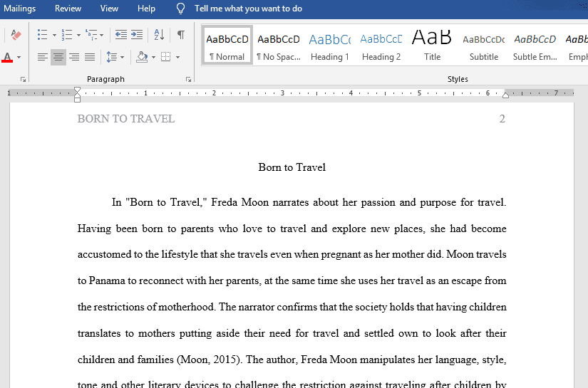Apply red Font Color with the A icon
The width and height of the screenshot is (588, 388).
pos(7,57)
